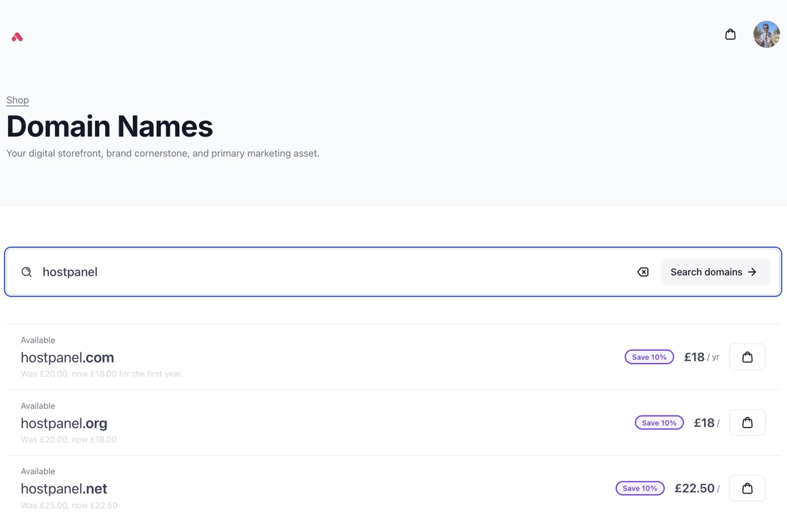Click Available label above hostpanel.org

pyautogui.click(x=38, y=406)
